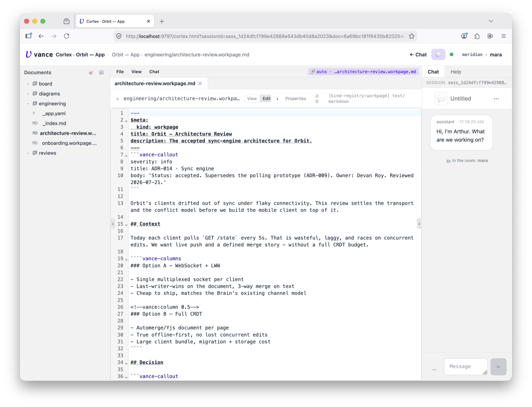Expand left panel with chevron handle
Screen dimensions: 532x407
point(113,224)
